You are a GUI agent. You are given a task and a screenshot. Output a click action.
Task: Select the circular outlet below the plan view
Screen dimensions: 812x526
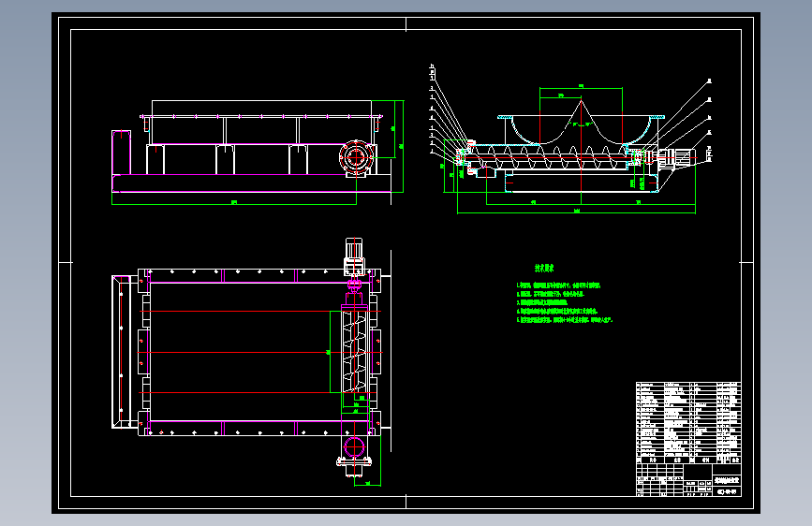(354, 447)
